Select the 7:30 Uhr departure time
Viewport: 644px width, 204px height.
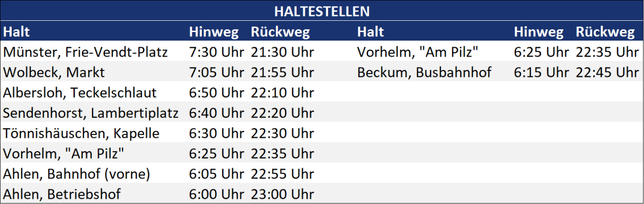pos(216,51)
